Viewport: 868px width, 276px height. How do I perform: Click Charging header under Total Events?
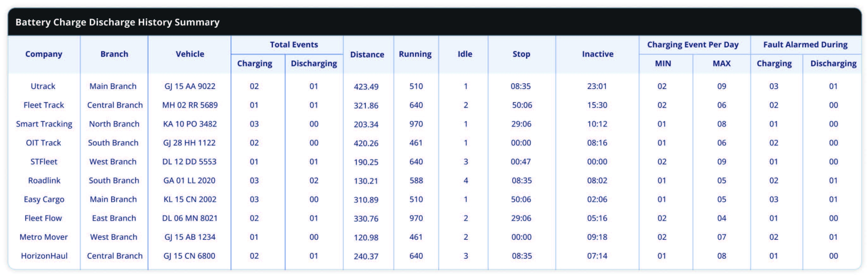255,64
